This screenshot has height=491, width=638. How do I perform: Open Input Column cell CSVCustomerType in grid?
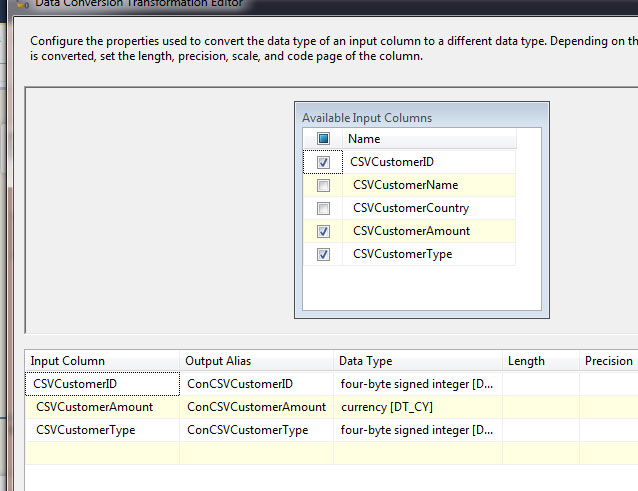click(102, 430)
